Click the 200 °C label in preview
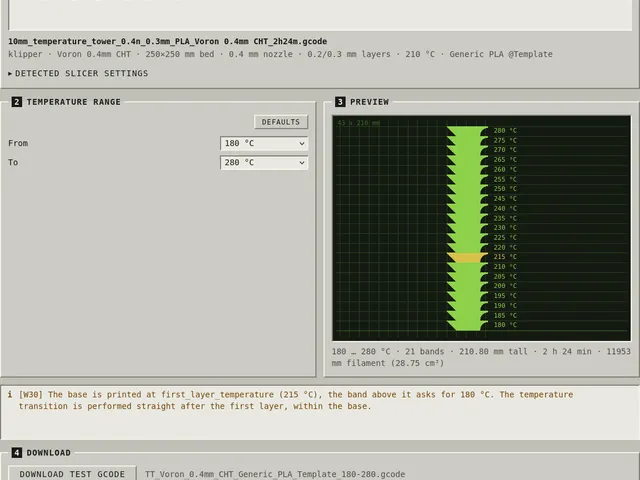The width and height of the screenshot is (640, 480). [x=505, y=286]
